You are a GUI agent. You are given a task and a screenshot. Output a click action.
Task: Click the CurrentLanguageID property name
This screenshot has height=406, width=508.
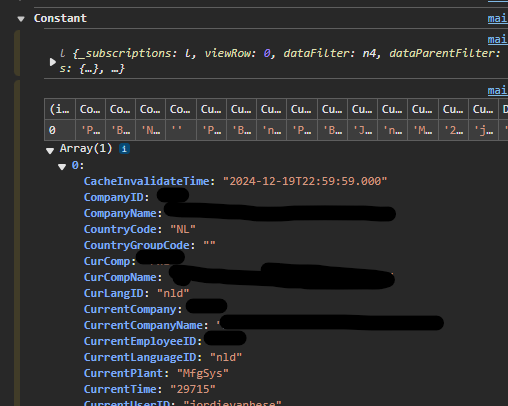pos(140,357)
